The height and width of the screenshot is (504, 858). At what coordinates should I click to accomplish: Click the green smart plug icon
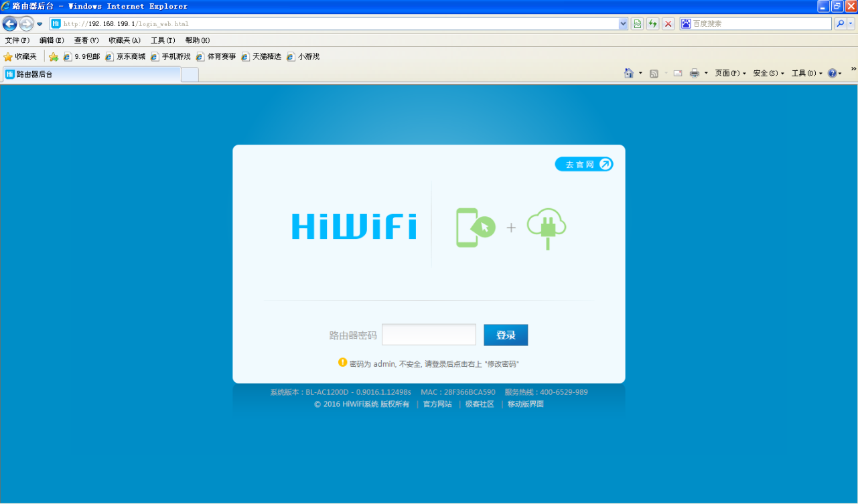(547, 228)
